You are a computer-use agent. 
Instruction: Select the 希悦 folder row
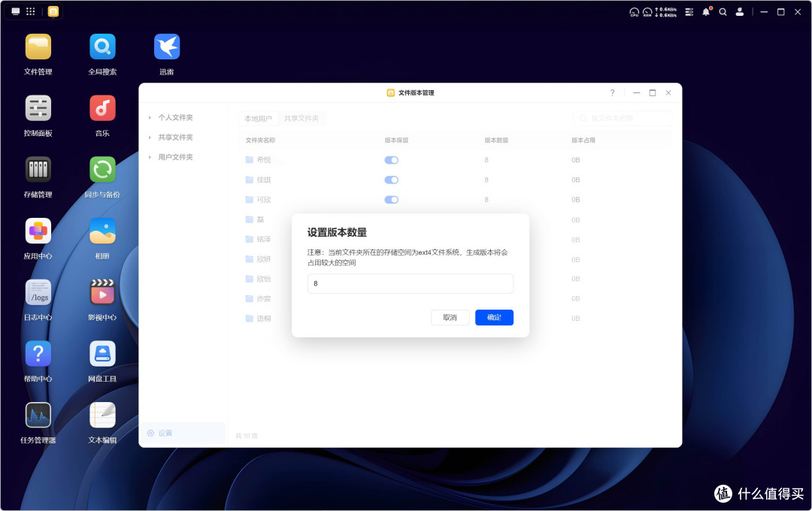click(x=455, y=160)
